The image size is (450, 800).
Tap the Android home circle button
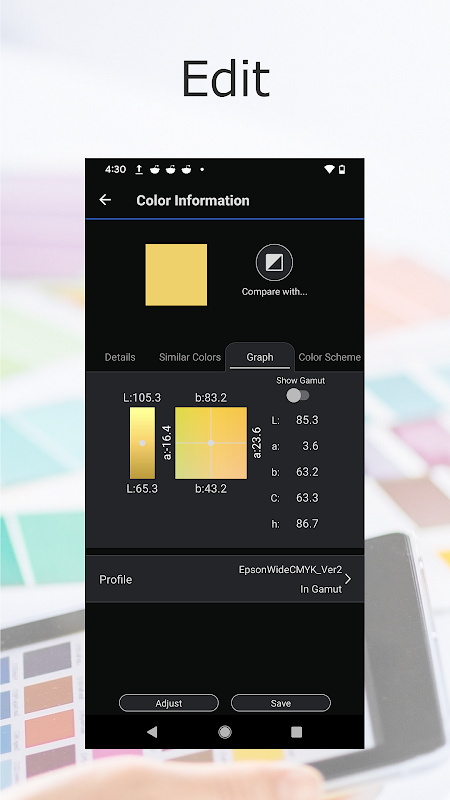(224, 732)
